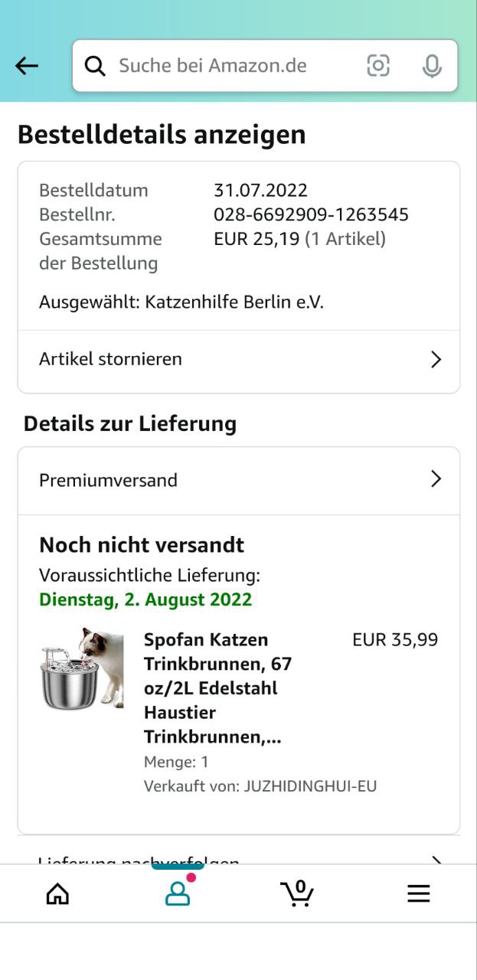Open the hamburger menu icon
The height and width of the screenshot is (980, 477).
(x=418, y=893)
